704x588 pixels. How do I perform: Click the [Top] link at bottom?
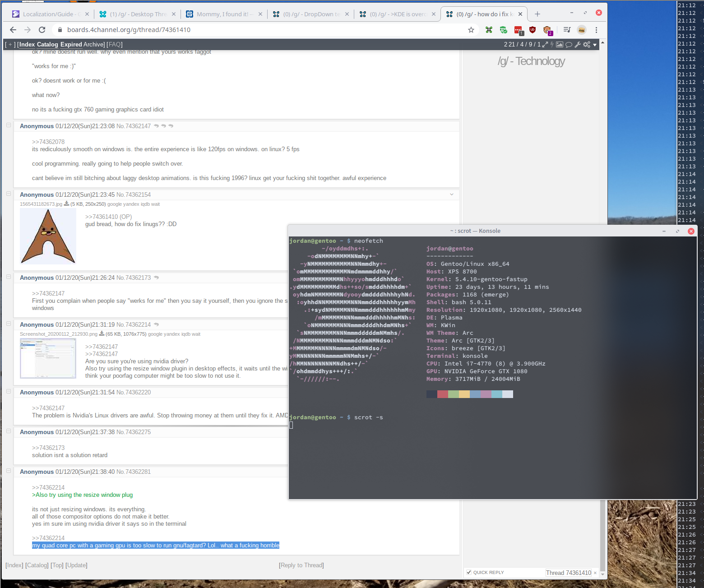[x=57, y=565]
